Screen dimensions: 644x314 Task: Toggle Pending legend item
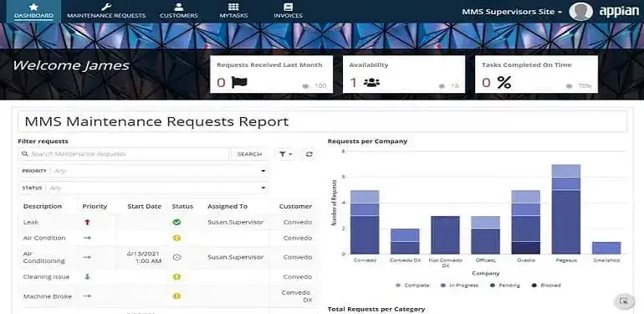point(504,286)
